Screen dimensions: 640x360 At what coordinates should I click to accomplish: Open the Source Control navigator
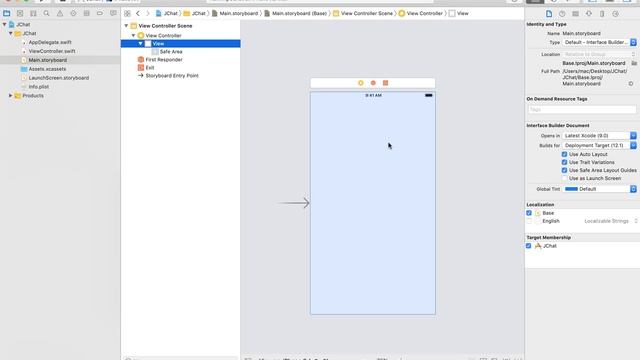point(20,13)
